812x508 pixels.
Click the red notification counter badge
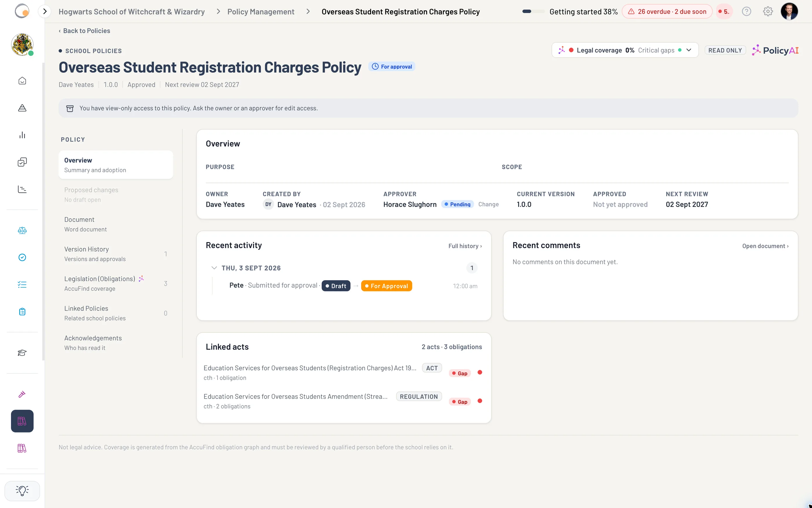click(x=724, y=11)
